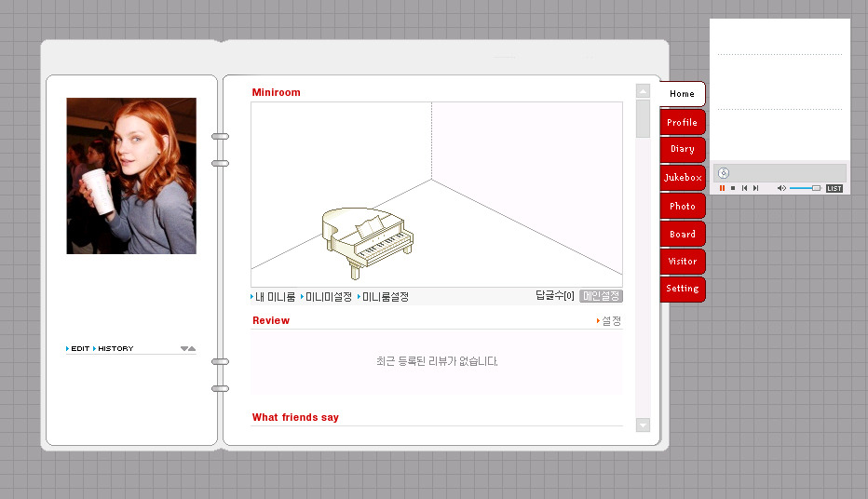Open the Setting tab

682,289
